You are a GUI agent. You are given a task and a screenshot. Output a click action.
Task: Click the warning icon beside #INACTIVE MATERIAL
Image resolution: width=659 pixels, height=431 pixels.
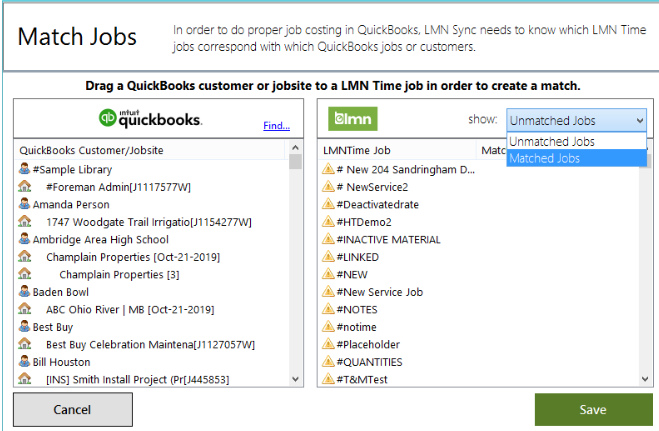(328, 239)
